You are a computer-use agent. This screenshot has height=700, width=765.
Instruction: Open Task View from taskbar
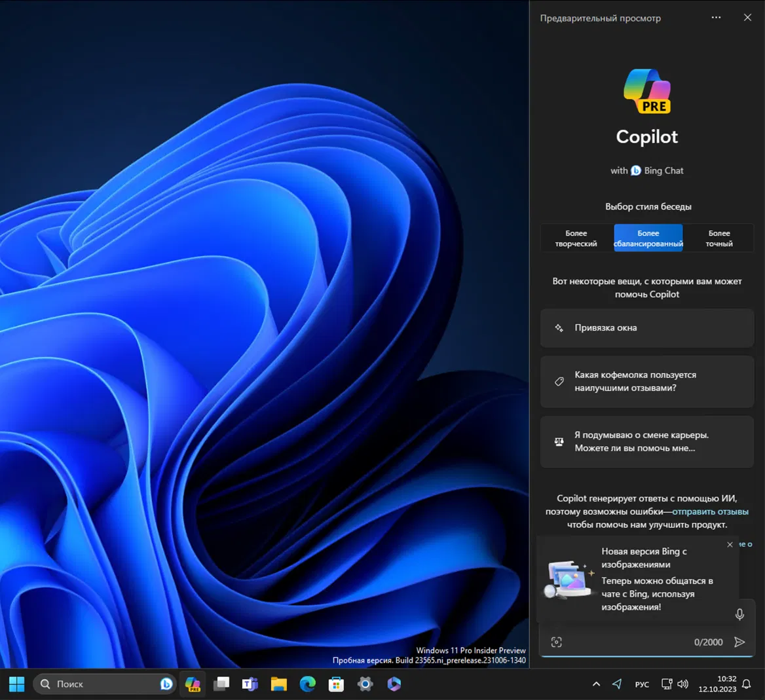click(x=221, y=684)
